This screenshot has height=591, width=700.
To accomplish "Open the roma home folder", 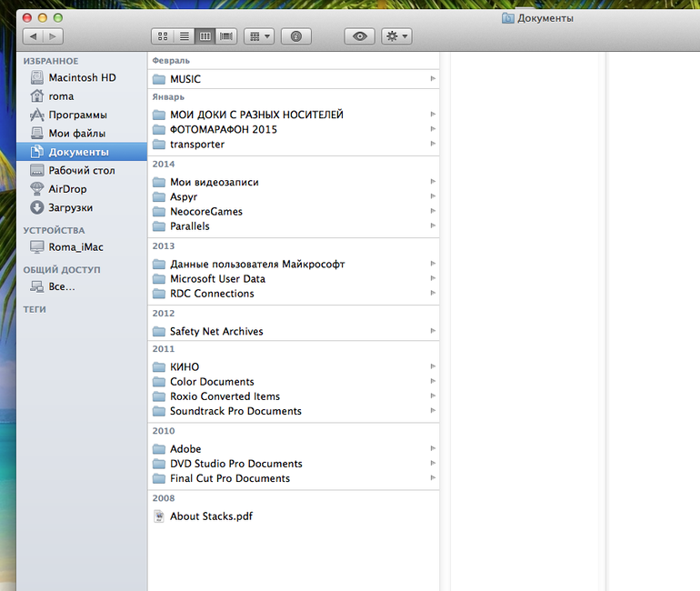I will 82,96.
